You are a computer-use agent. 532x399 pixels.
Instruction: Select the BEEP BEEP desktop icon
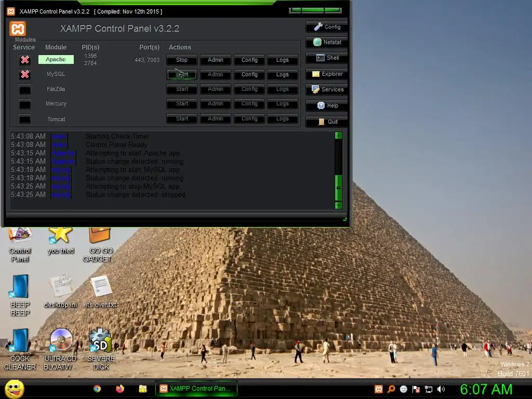coord(20,295)
